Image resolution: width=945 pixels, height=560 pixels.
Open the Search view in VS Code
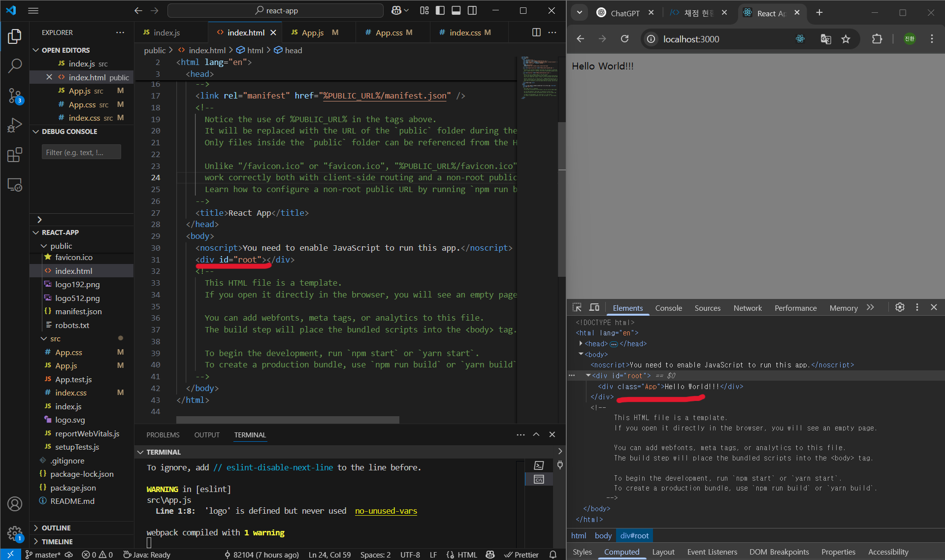15,66
